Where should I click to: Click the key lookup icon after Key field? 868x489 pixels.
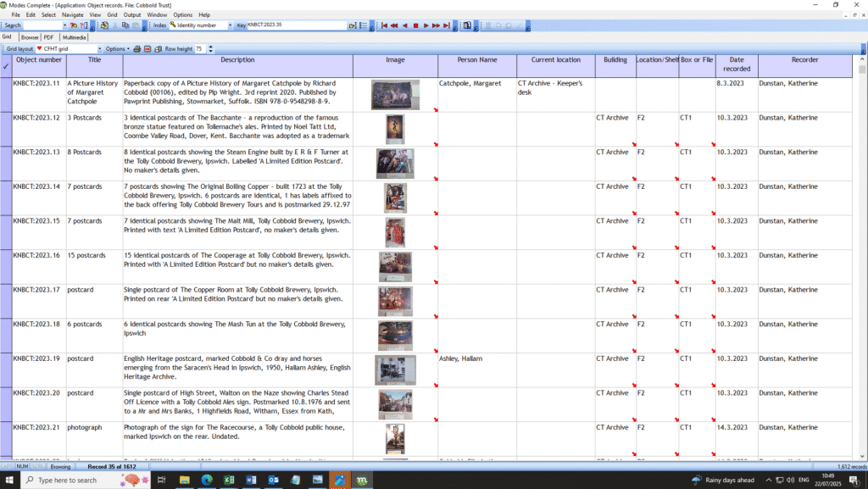click(x=352, y=25)
